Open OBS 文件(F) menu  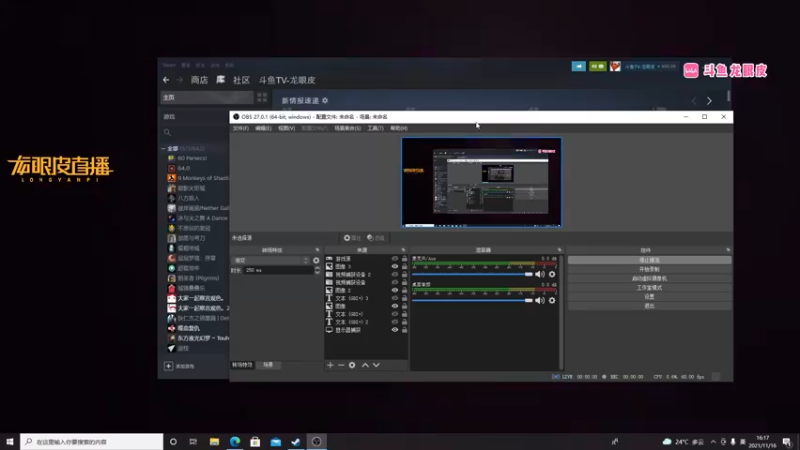tap(241, 128)
